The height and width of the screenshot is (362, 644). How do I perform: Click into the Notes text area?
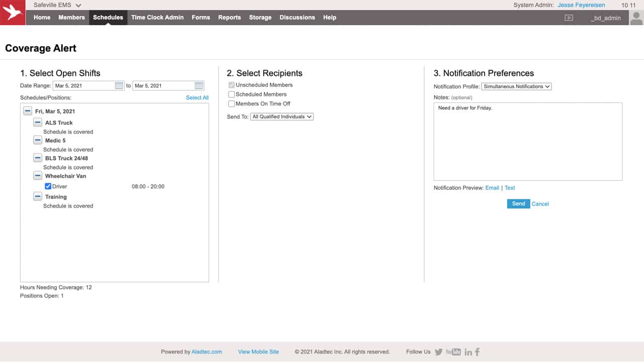[x=528, y=141]
